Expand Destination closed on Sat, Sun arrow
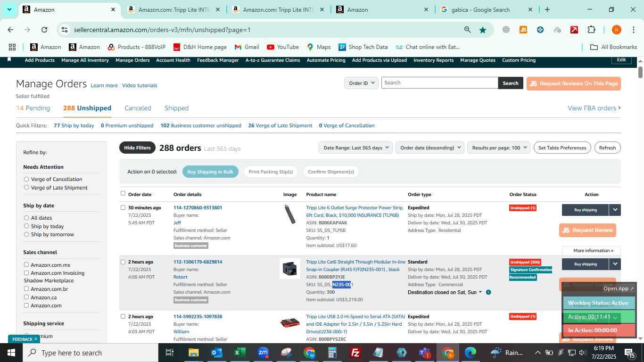The height and width of the screenshot is (362, 644). click(x=480, y=292)
